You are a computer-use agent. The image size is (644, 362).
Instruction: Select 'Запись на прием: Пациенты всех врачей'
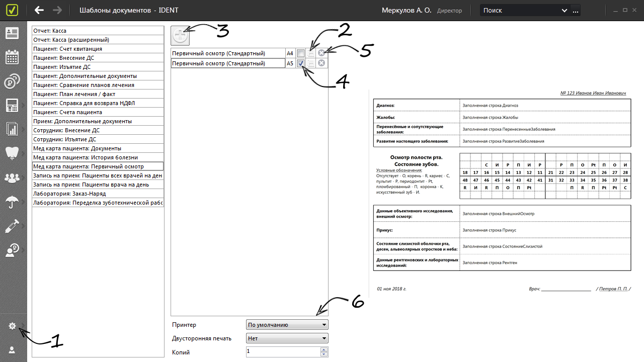click(x=98, y=175)
